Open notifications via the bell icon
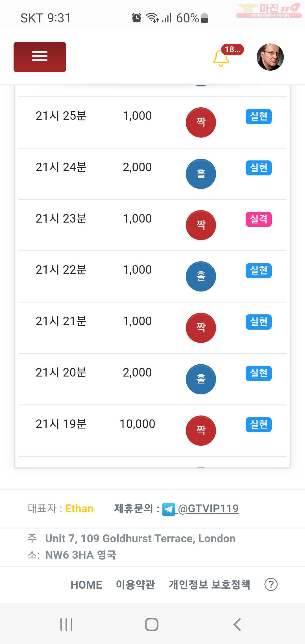This screenshot has width=305, height=644. click(x=221, y=58)
